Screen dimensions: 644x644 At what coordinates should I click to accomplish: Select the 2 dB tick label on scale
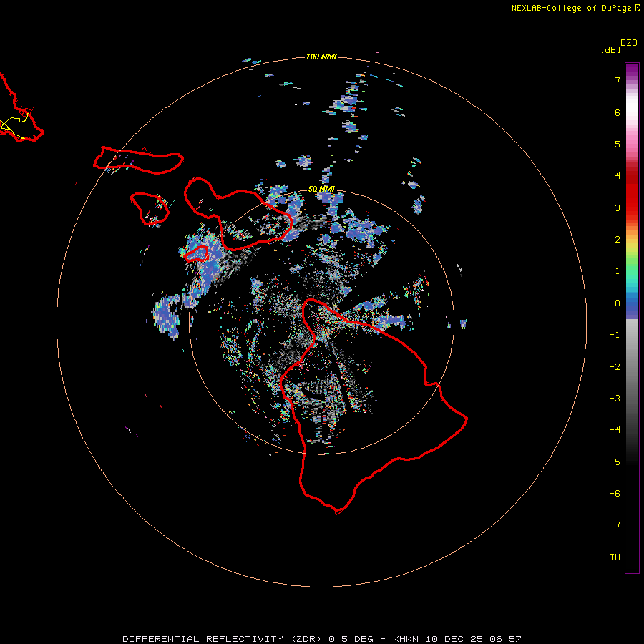[x=618, y=240]
